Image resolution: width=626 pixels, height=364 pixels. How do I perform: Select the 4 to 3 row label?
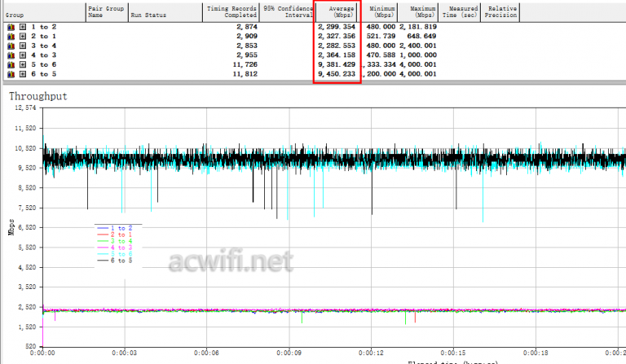[x=44, y=55]
